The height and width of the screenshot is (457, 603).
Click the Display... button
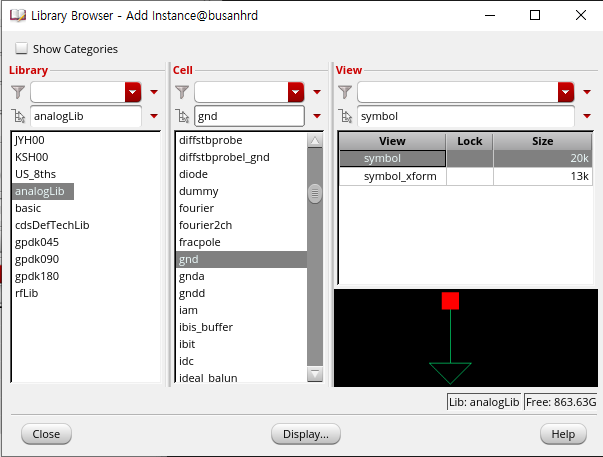pyautogui.click(x=306, y=434)
